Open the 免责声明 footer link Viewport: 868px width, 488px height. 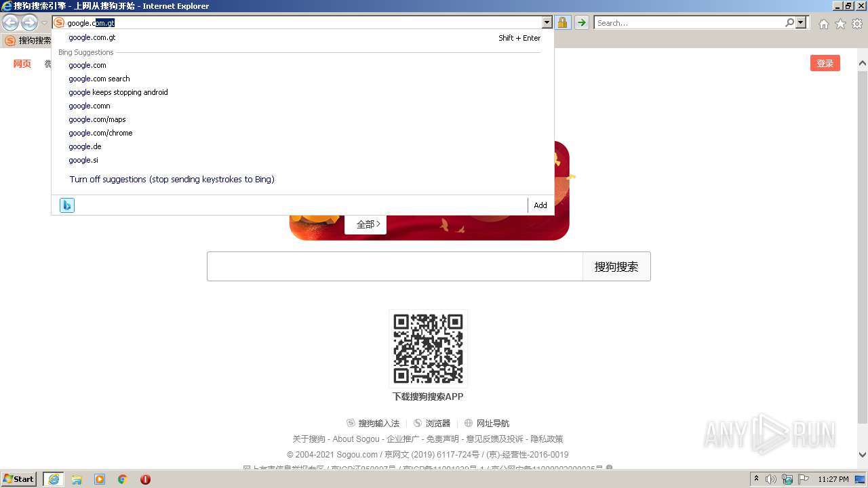click(x=443, y=439)
